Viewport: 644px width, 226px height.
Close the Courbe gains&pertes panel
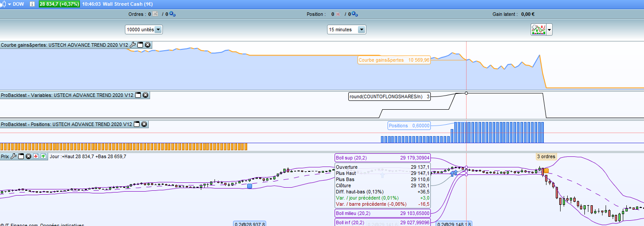pos(147,45)
